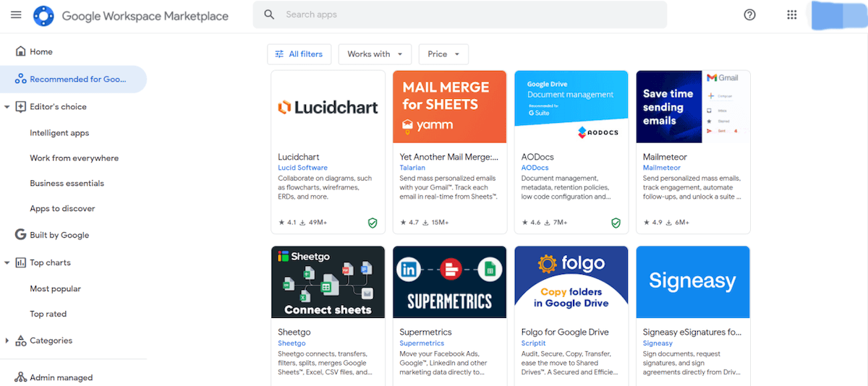Viewport: 868px width, 386px height.
Task: Click Mailmeteor's 6M+ download count
Action: click(x=678, y=223)
